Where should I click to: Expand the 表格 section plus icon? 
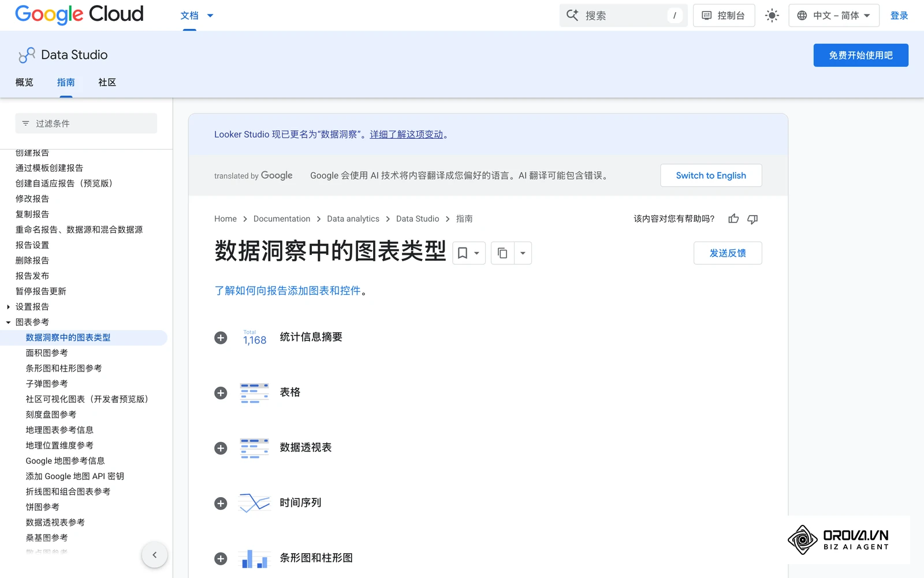(221, 393)
